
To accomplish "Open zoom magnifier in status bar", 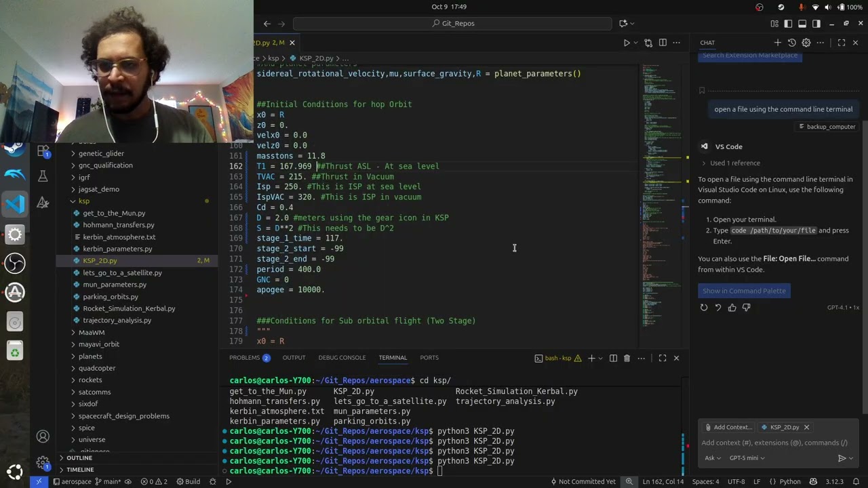I will (629, 481).
